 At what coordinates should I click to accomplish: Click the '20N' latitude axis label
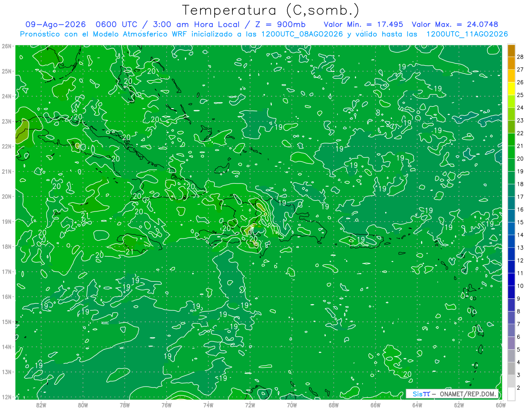click(7, 196)
